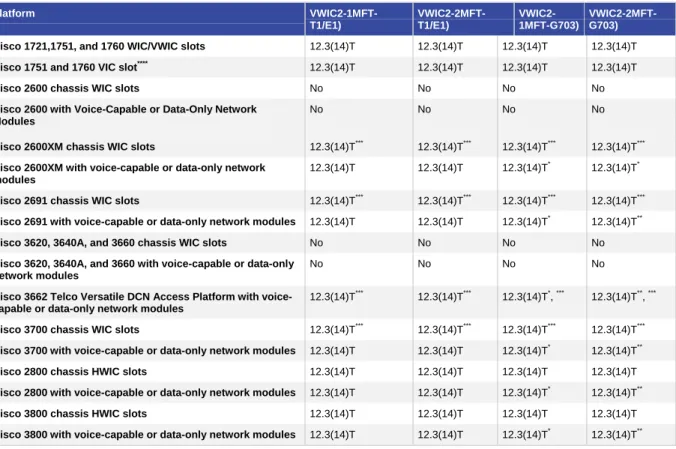The width and height of the screenshot is (676, 449).
Task: Click 1MFT-G703 'No' for Cisco 2600 with Voice-Capable Modules
Action: (x=509, y=109)
